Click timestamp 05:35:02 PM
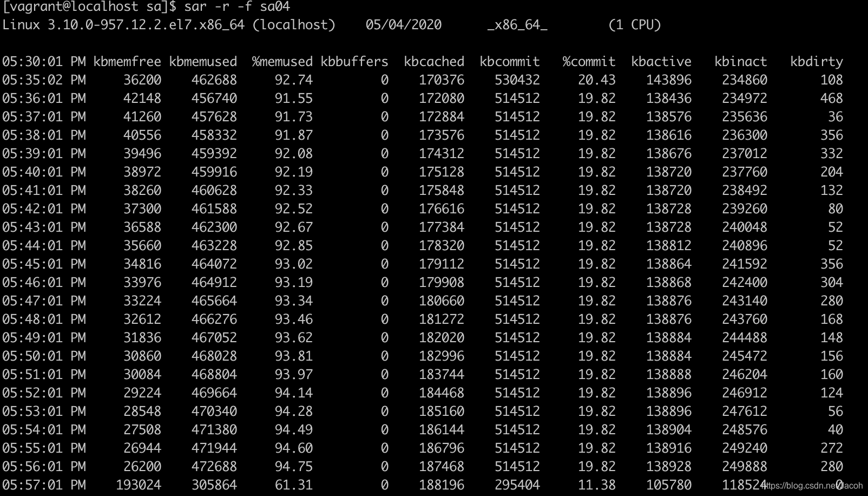 pos(44,80)
